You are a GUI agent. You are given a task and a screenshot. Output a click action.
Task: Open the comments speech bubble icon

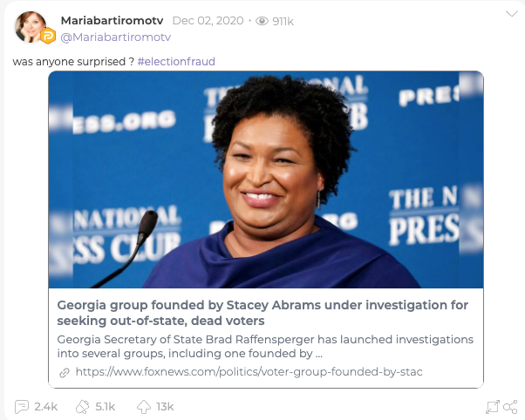[22, 407]
